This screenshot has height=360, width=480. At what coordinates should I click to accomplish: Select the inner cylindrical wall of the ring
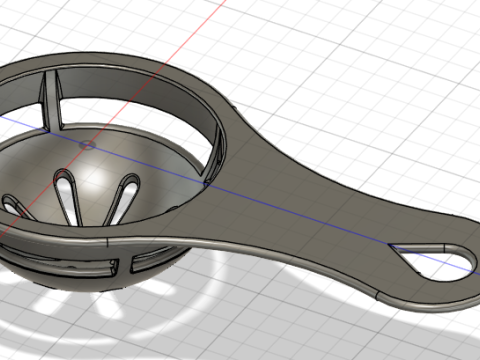tap(133, 90)
